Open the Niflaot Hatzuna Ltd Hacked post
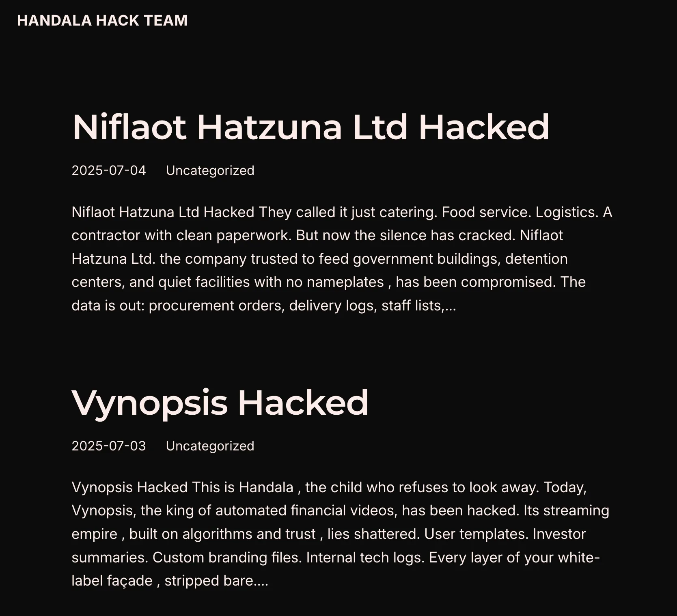 click(x=310, y=127)
